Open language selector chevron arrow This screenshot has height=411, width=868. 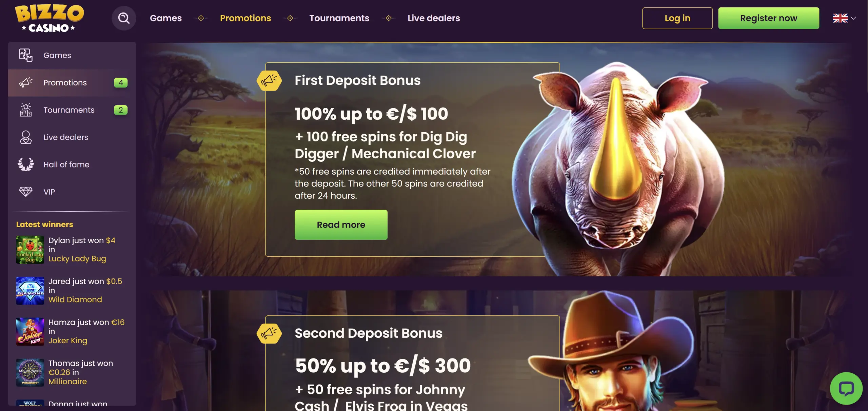(x=853, y=18)
